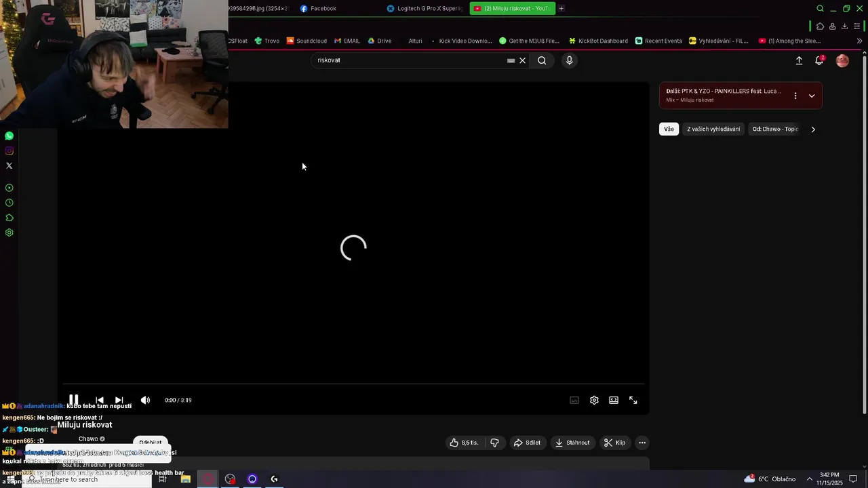Open File Explorer from the taskbar
Image resolution: width=868 pixels, height=488 pixels.
click(x=185, y=479)
